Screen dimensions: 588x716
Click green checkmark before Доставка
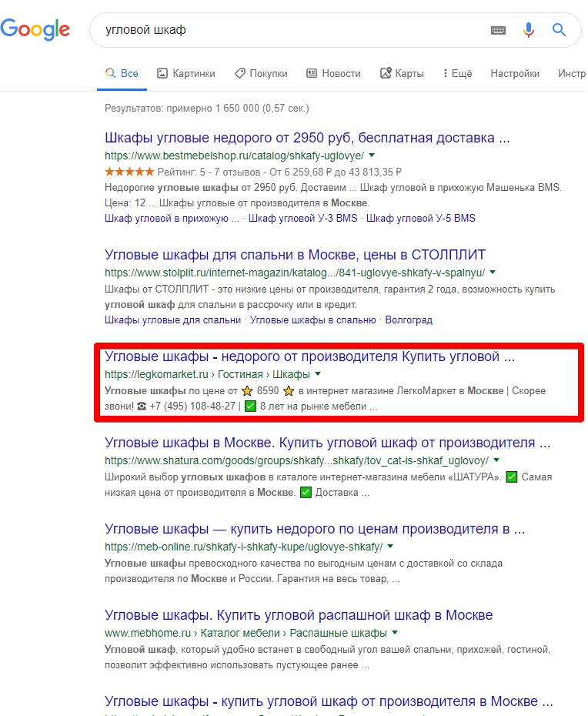[x=306, y=493]
